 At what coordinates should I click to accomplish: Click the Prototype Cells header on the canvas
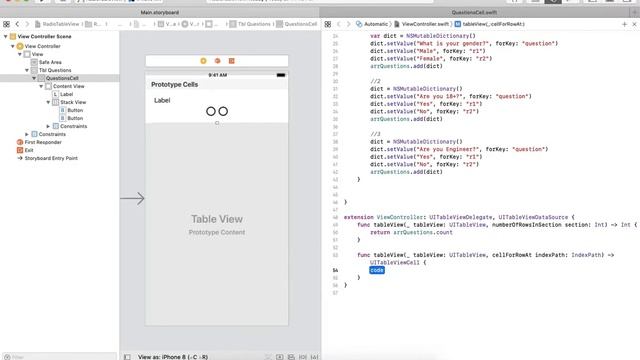(x=174, y=84)
